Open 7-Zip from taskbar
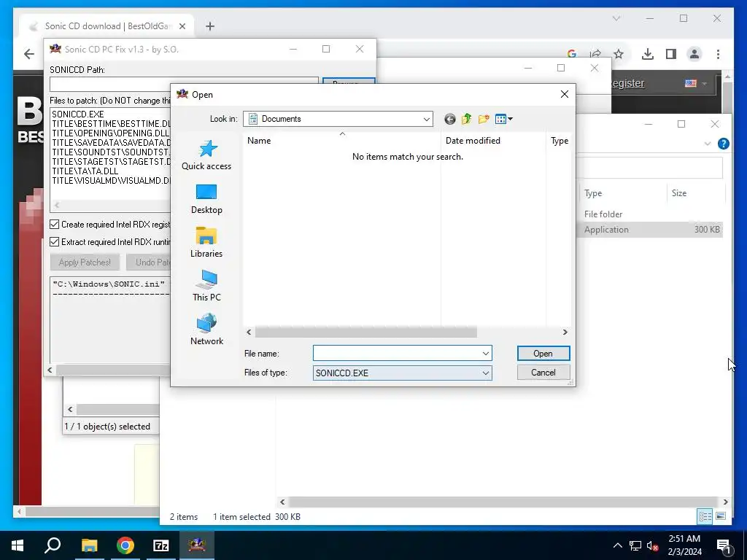 pos(161,545)
